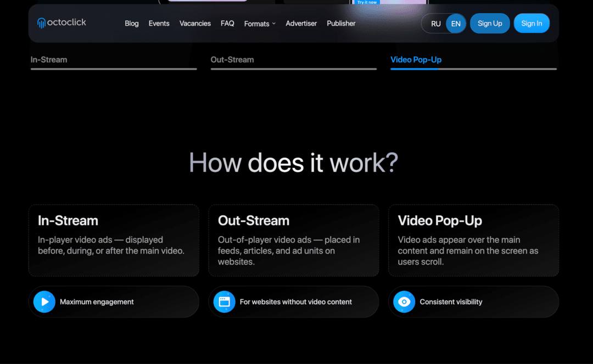
Task: Click the Video Pop-Up tab progress bar
Action: coord(473,69)
